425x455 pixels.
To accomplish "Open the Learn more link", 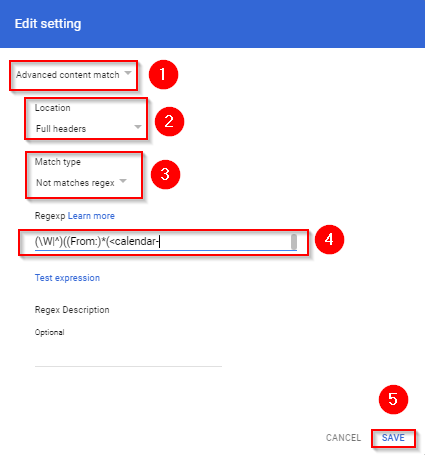I will tap(91, 216).
